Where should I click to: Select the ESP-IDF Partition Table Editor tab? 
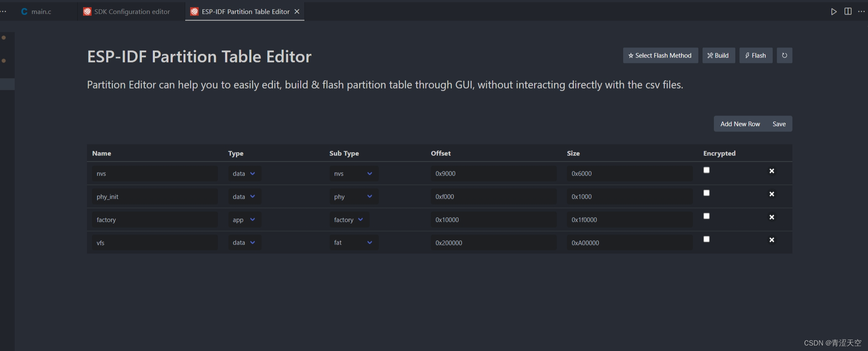click(x=246, y=12)
